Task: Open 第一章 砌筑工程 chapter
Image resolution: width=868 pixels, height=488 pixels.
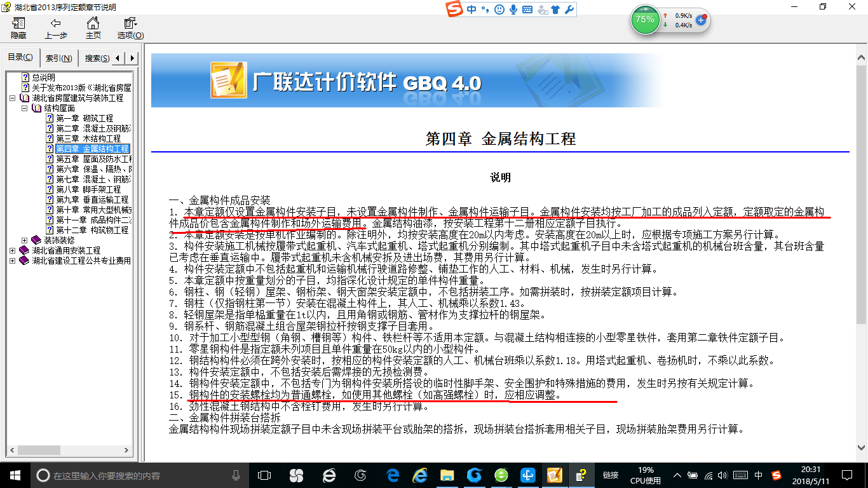Action: [x=85, y=118]
